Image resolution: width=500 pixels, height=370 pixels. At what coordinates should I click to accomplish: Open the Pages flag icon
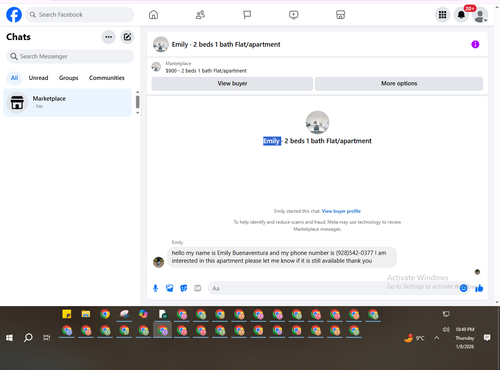tap(247, 15)
